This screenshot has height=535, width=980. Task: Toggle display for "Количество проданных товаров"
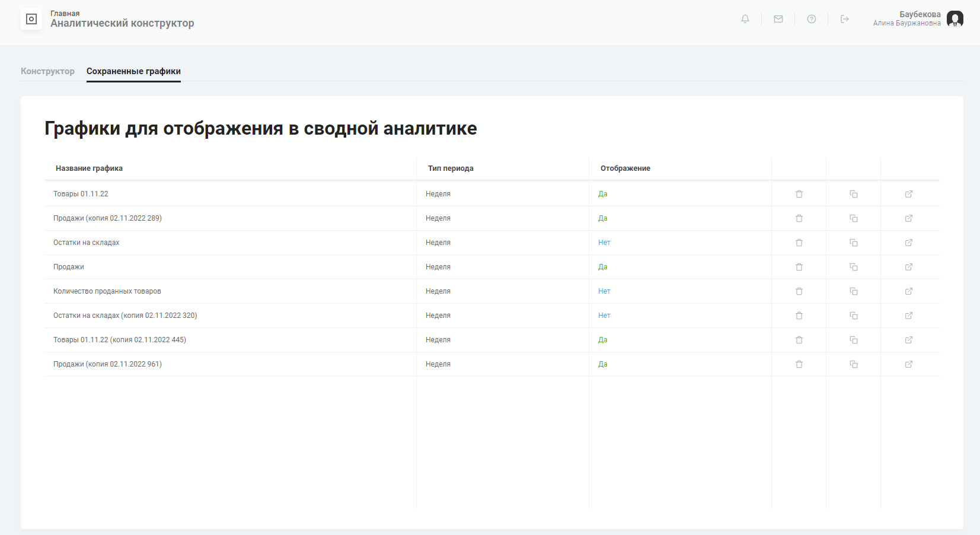pos(604,291)
